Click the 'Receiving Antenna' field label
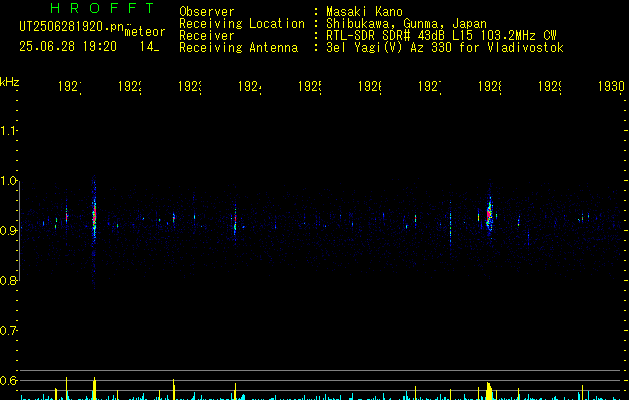Screen dimensions: 629x400 point(239,48)
